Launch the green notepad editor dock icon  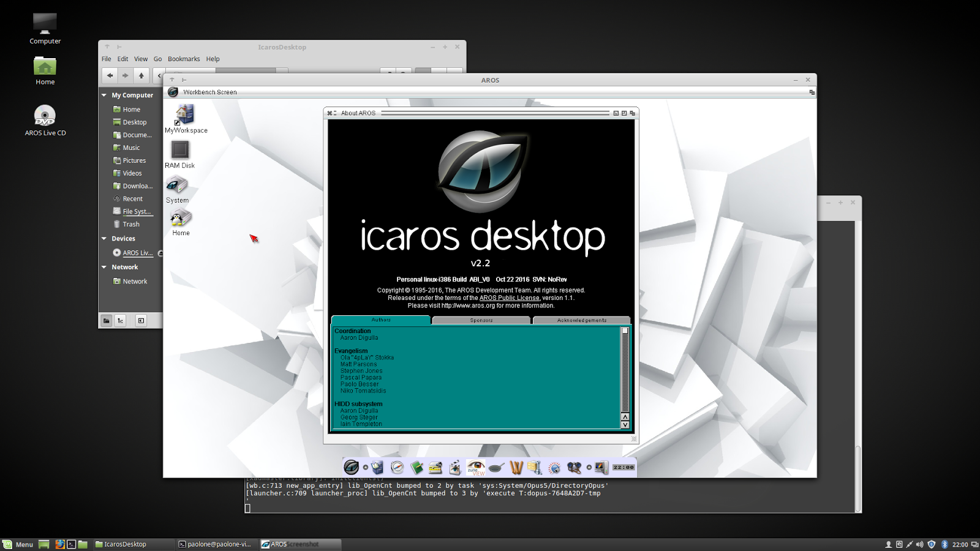pos(417,468)
